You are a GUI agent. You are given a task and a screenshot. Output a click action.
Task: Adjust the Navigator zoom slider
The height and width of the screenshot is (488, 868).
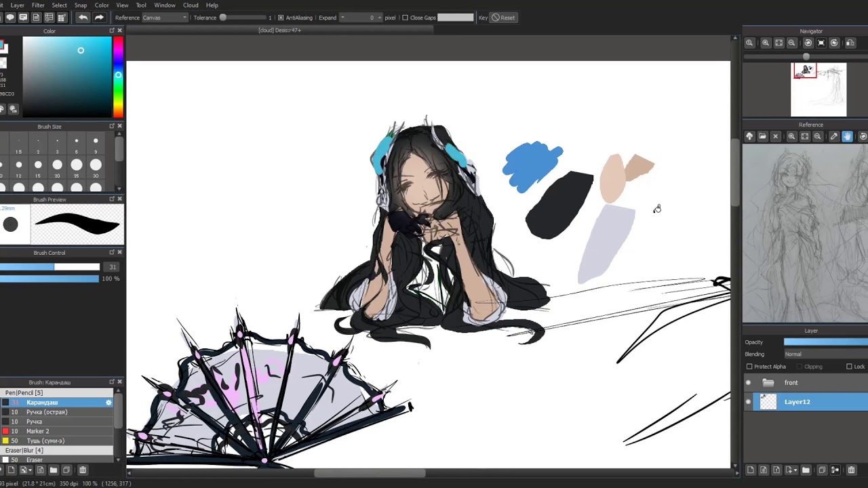pyautogui.click(x=806, y=56)
